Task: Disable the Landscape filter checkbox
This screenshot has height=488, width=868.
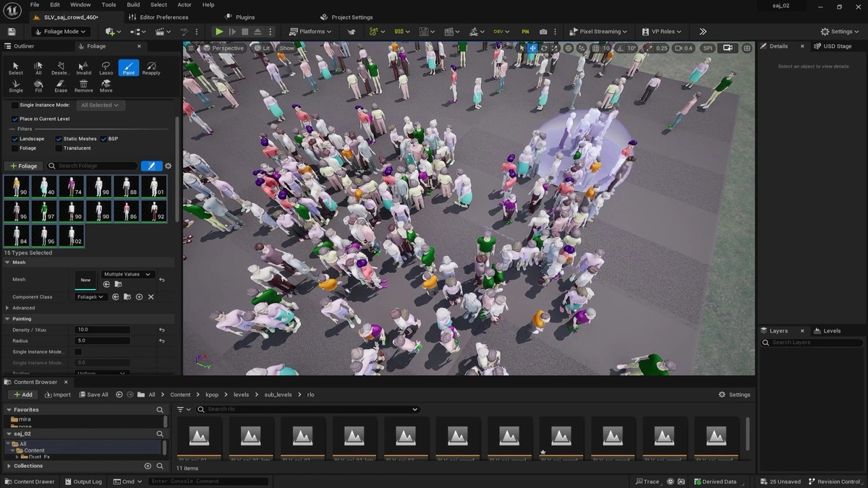Action: pos(16,138)
